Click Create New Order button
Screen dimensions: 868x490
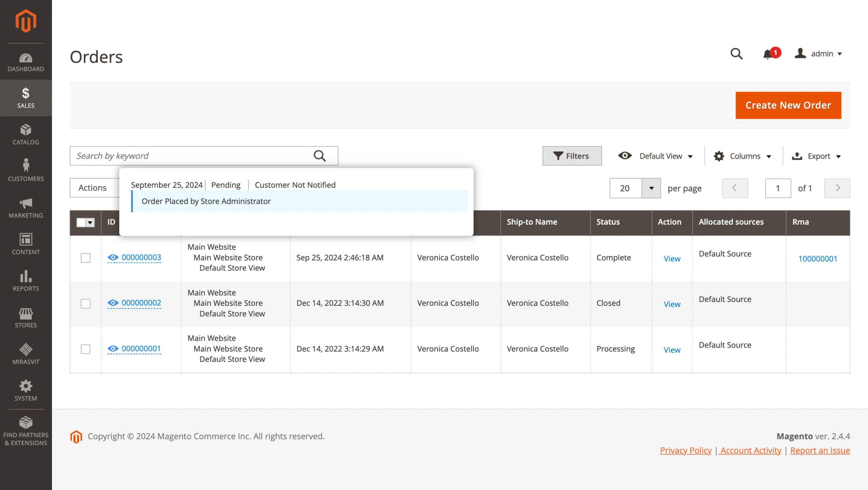[788, 105]
